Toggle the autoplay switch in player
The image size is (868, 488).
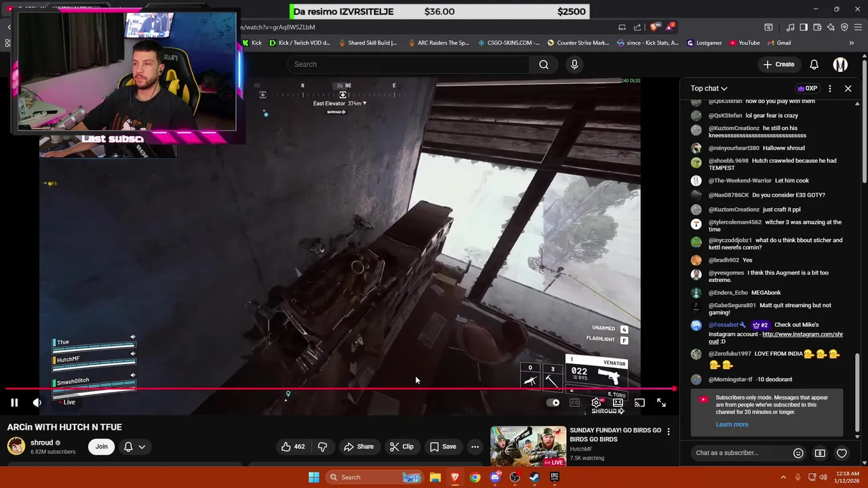pos(553,403)
